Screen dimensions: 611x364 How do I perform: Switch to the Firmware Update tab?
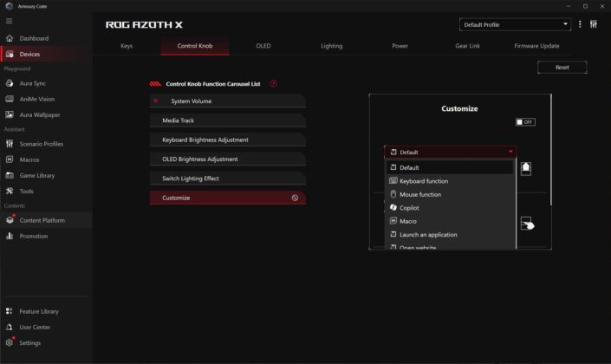536,46
